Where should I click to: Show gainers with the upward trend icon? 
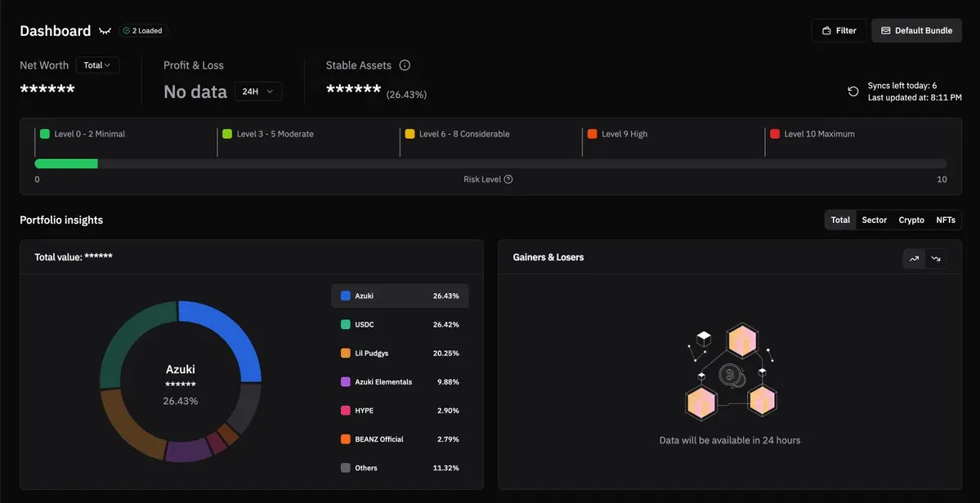coord(914,258)
